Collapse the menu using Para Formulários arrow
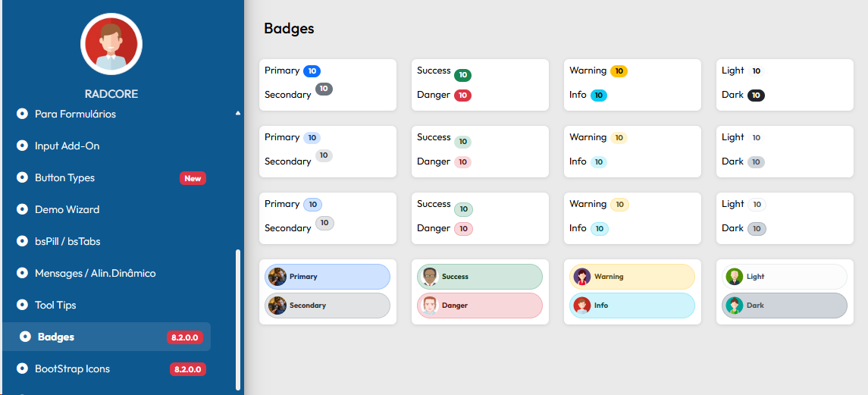 click(x=238, y=114)
